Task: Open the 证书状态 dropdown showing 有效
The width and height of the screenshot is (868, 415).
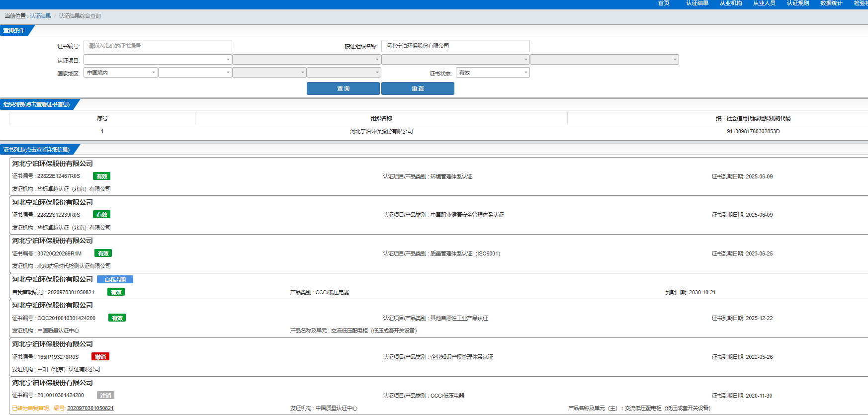Action: pos(493,73)
